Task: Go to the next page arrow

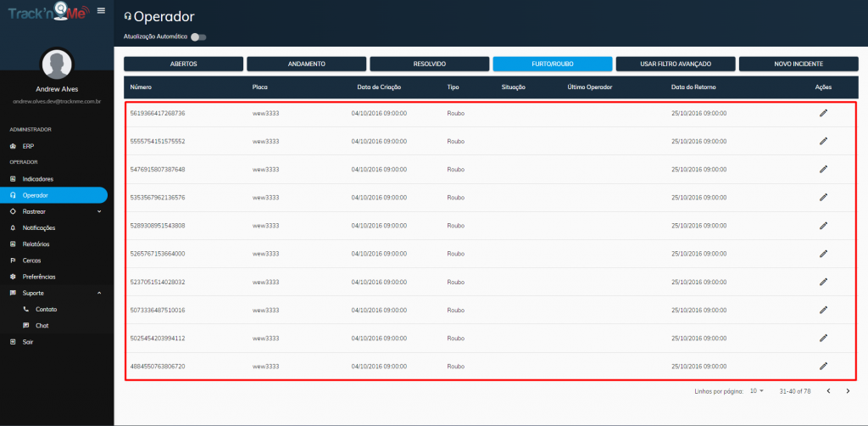Action: coord(848,391)
